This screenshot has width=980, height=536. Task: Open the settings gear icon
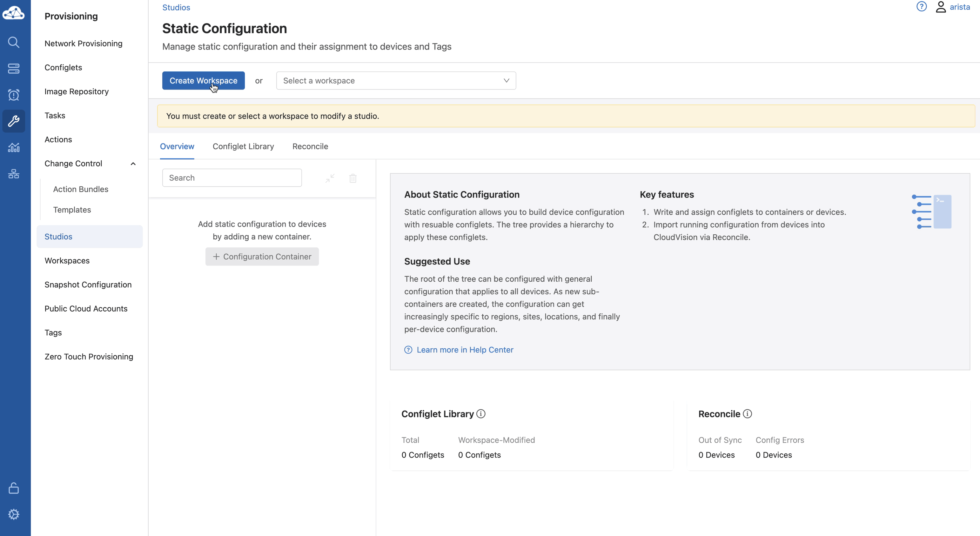14,514
